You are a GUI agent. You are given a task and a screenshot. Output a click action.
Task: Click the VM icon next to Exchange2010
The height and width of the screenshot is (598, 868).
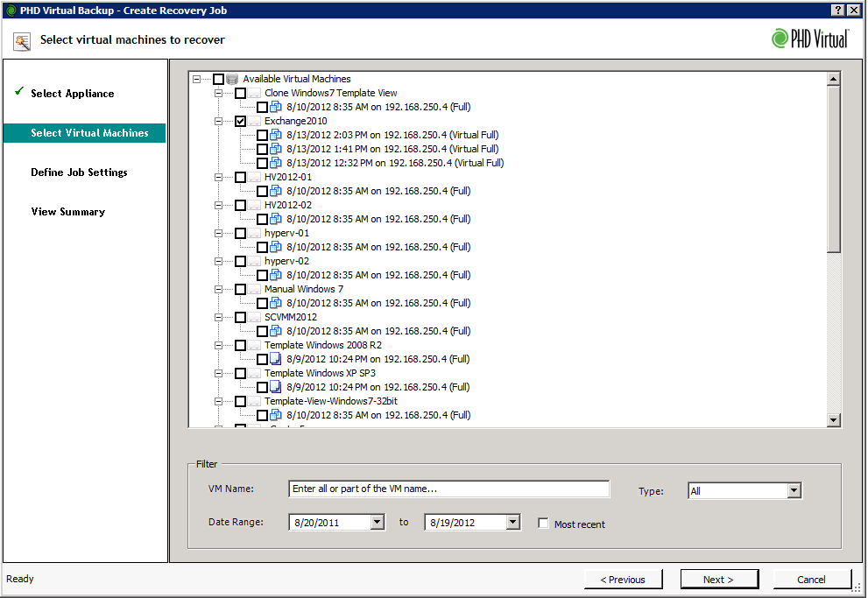pyautogui.click(x=254, y=121)
